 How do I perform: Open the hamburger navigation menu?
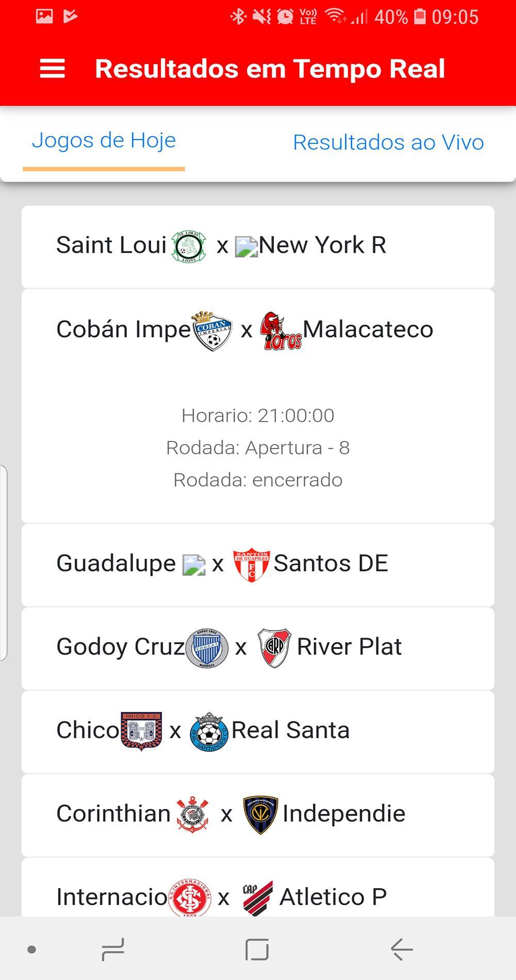click(x=53, y=69)
